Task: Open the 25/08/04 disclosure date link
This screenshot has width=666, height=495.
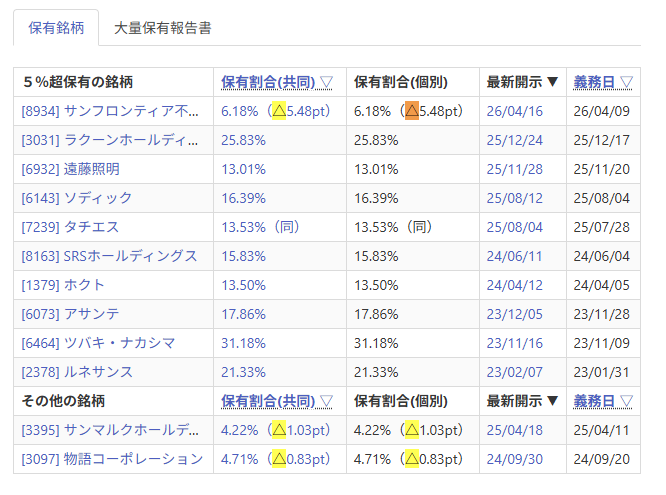Action: tap(515, 227)
